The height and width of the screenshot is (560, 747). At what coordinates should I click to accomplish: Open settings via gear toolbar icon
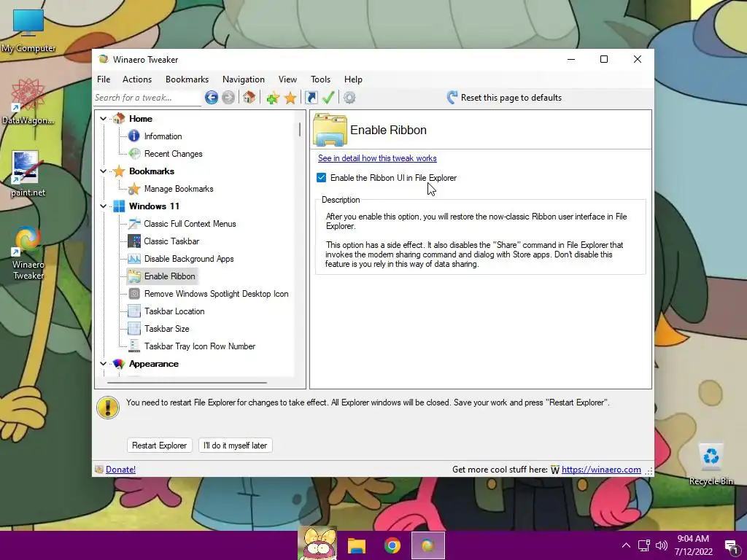(x=349, y=98)
